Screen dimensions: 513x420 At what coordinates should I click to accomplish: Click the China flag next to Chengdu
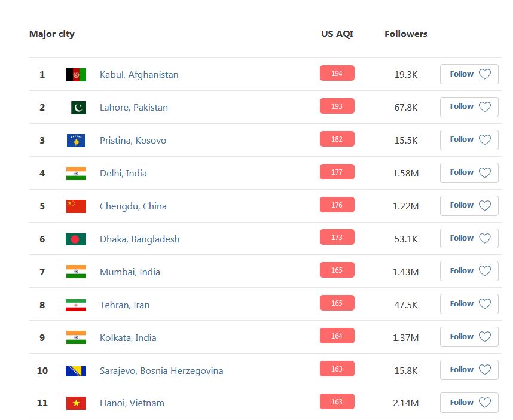[76, 206]
